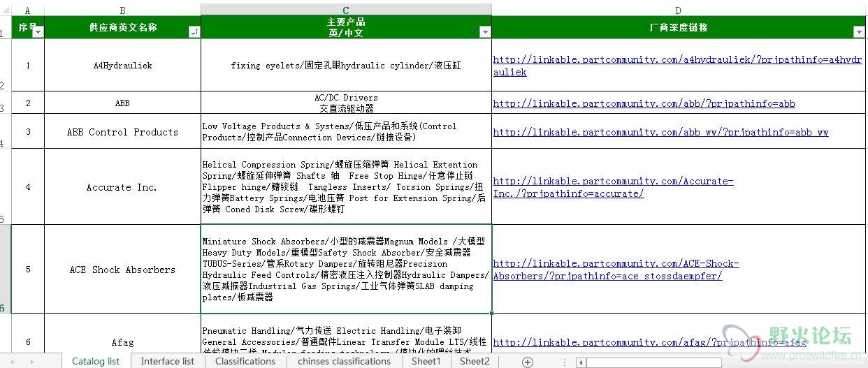The height and width of the screenshot is (368, 868).
Task: Select the 供应商英文名称 header cell
Action: coord(122,27)
